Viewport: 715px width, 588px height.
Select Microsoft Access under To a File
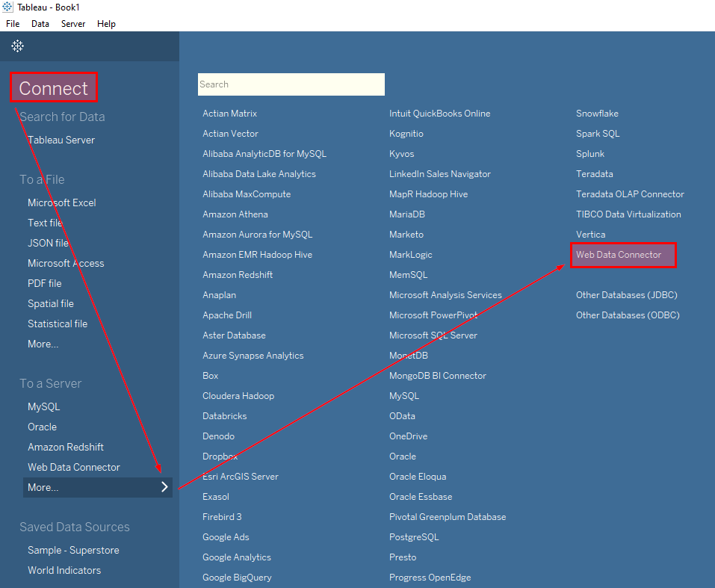point(66,263)
